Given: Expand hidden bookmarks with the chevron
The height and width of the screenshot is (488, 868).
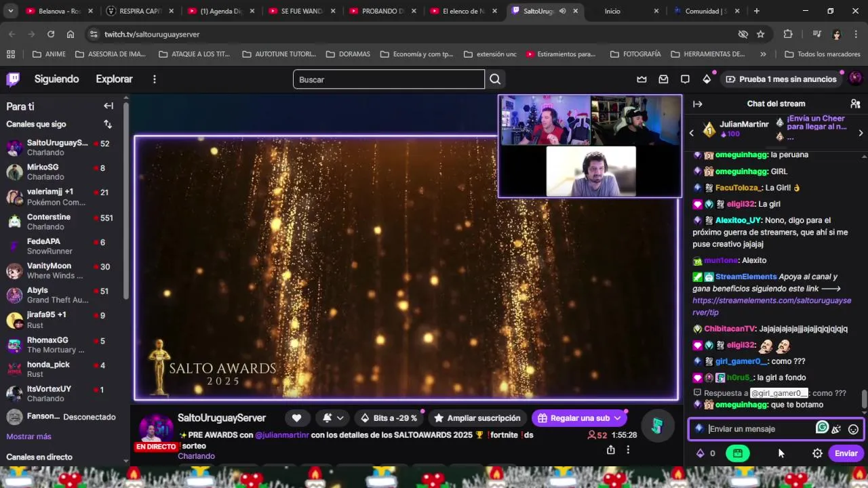Looking at the screenshot, I should click(x=763, y=54).
